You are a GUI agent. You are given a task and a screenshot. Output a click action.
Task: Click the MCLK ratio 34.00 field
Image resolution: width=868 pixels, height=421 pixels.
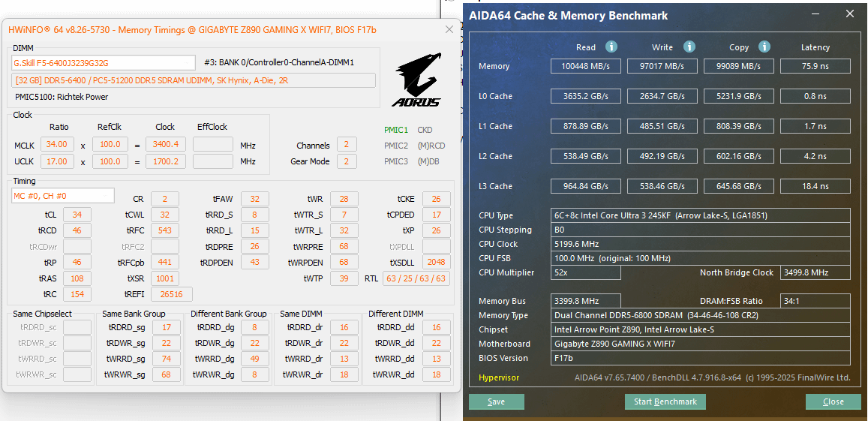click(59, 145)
